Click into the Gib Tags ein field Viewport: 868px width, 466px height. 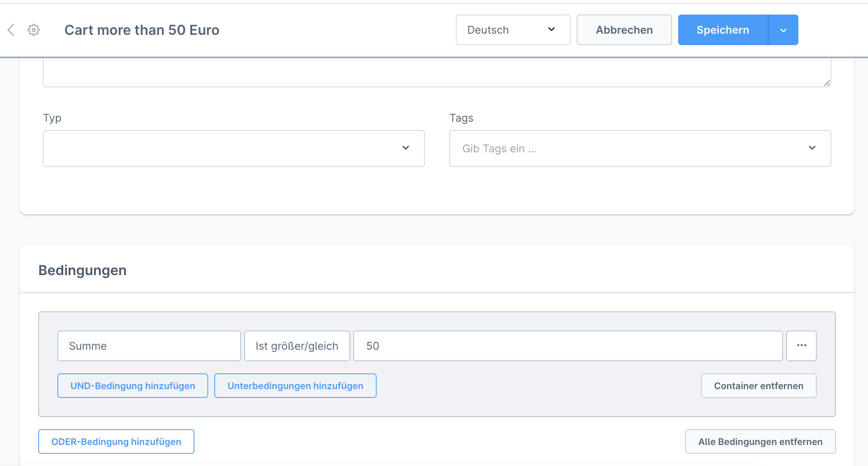612,148
